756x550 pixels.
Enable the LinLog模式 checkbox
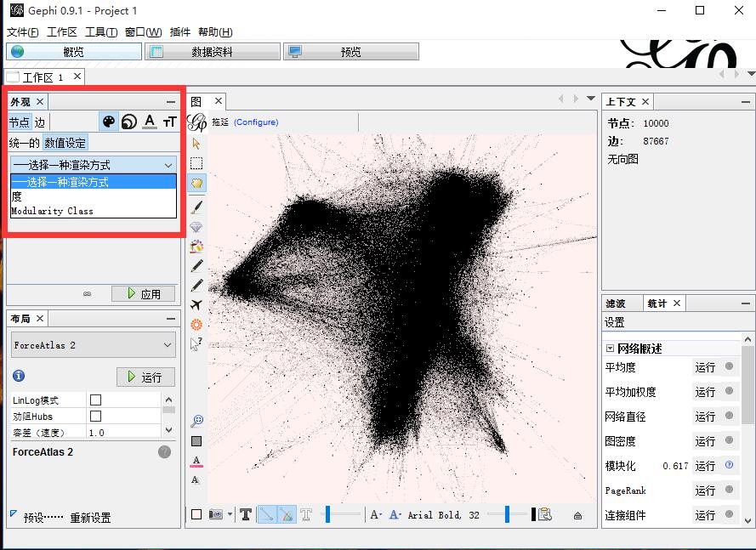95,400
